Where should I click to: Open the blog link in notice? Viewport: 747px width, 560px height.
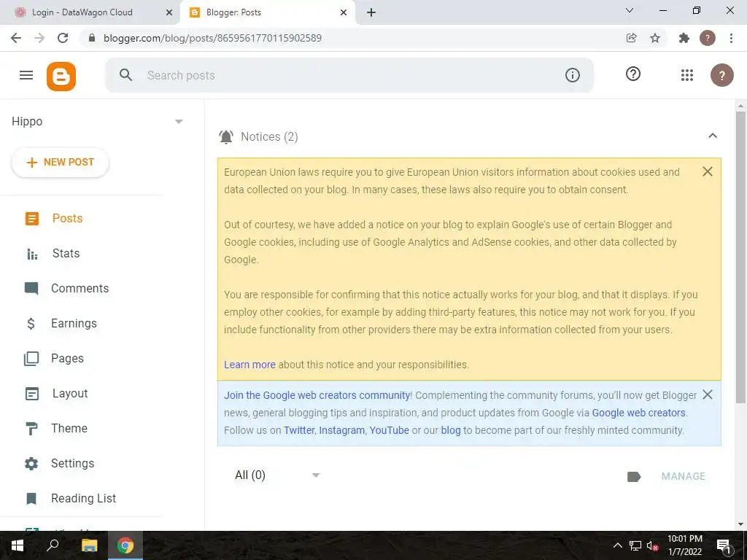pos(451,430)
